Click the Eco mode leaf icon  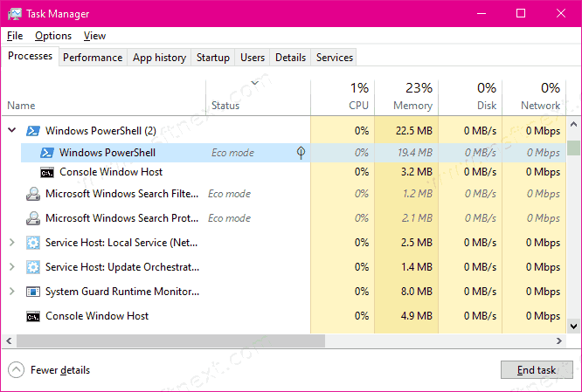(301, 153)
